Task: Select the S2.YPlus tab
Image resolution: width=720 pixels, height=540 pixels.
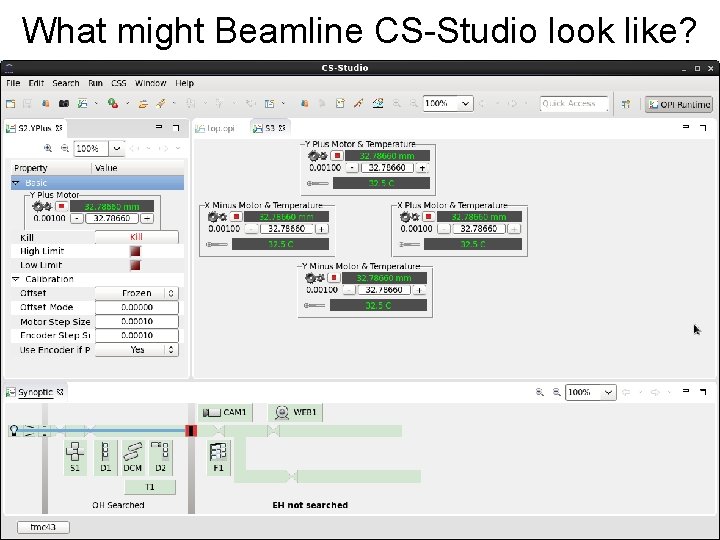Action: point(34,128)
